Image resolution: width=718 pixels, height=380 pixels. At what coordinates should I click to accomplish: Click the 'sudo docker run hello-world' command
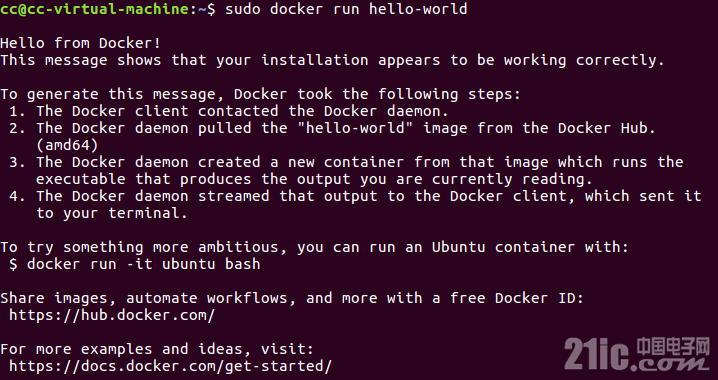(346, 9)
